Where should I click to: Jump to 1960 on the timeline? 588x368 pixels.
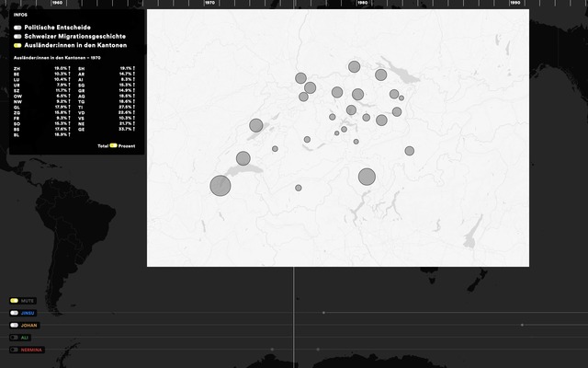pyautogui.click(x=57, y=5)
